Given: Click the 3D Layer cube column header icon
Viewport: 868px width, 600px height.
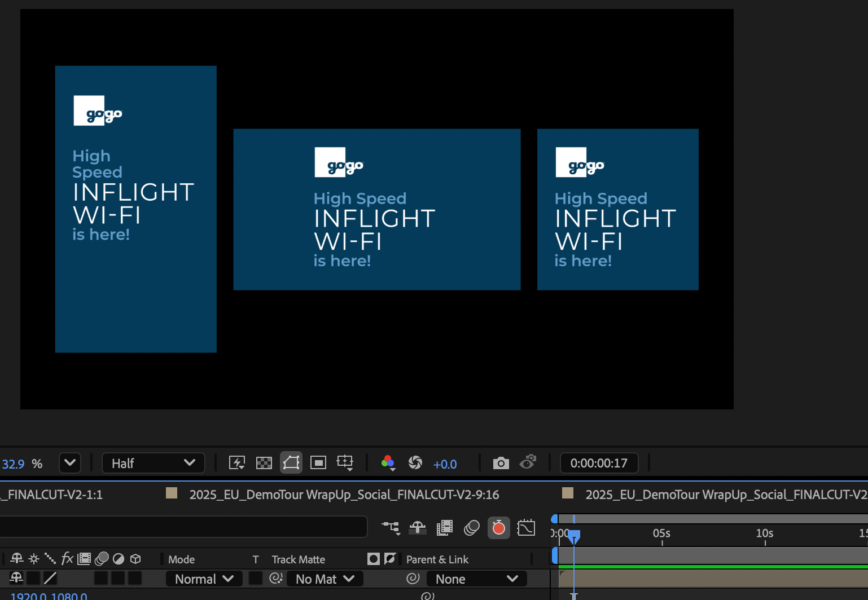Looking at the screenshot, I should tap(135, 559).
